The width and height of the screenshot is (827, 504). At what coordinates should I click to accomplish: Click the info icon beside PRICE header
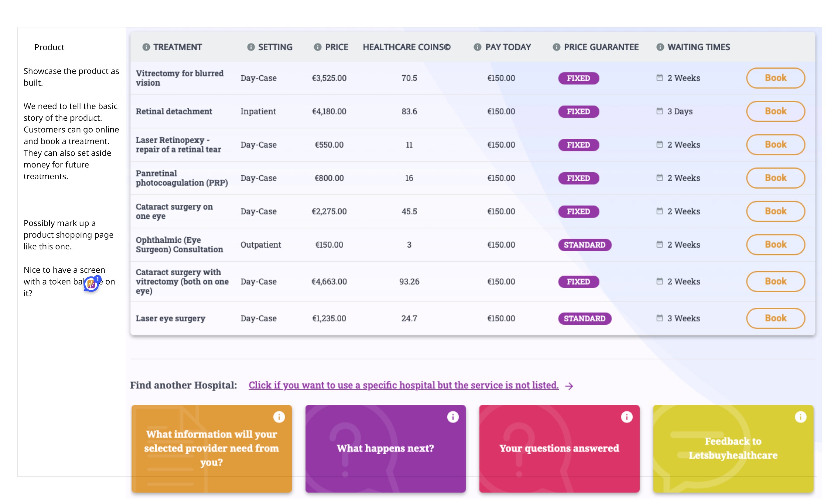click(317, 47)
